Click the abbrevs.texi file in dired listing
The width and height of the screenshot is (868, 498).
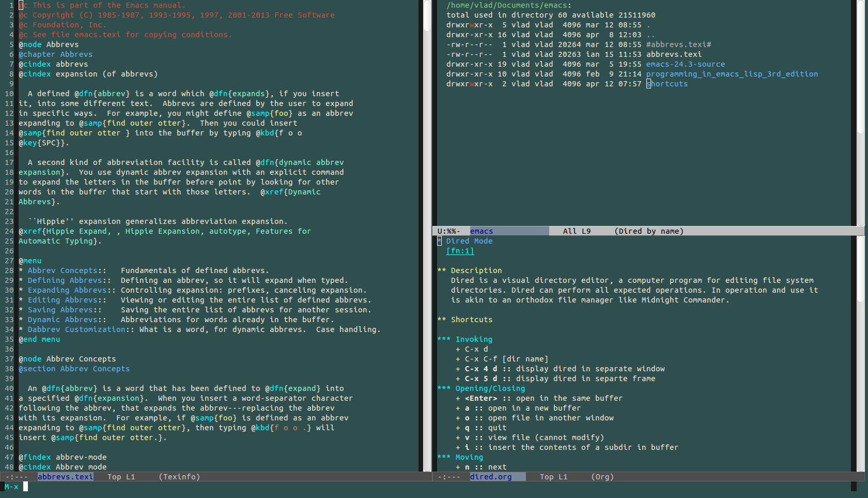click(x=674, y=54)
